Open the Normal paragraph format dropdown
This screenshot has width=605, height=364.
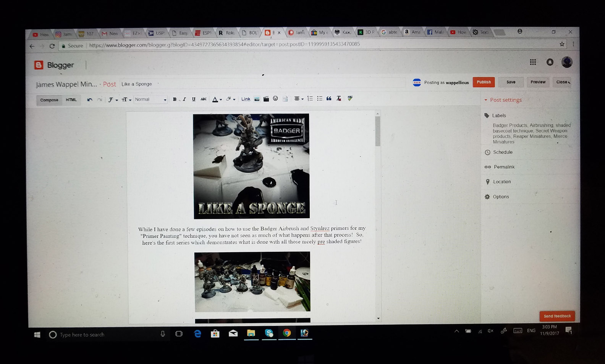[150, 100]
